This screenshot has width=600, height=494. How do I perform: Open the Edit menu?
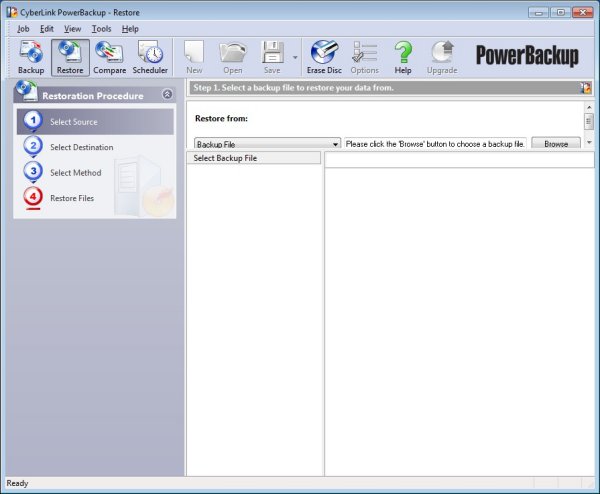click(x=47, y=29)
